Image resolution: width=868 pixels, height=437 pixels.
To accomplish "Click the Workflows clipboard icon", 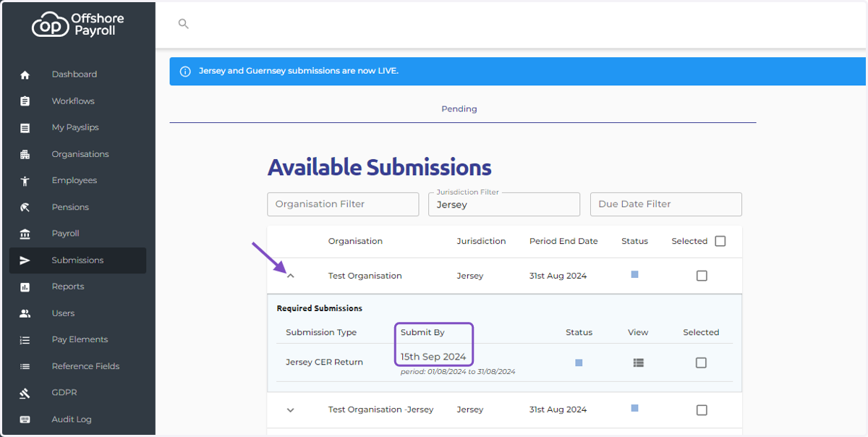I will pos(25,101).
